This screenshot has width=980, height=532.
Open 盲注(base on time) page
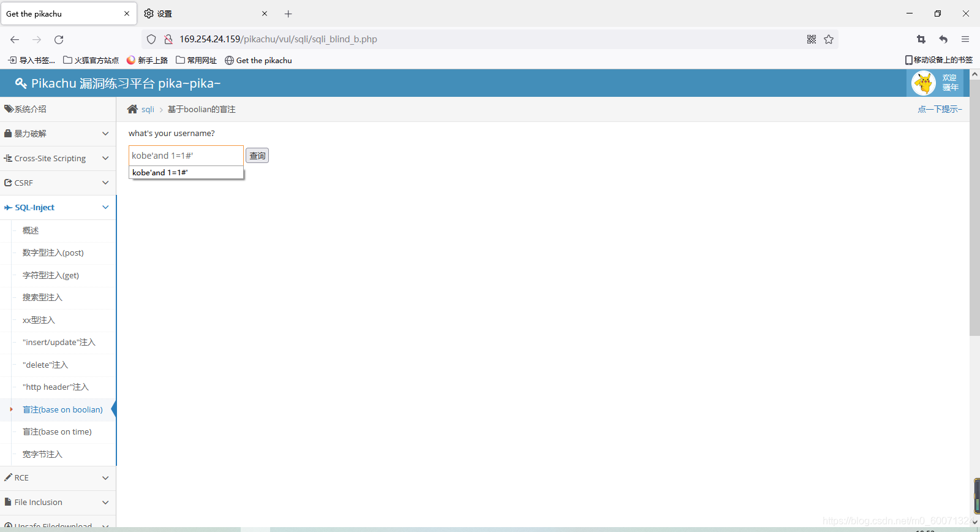57,431
